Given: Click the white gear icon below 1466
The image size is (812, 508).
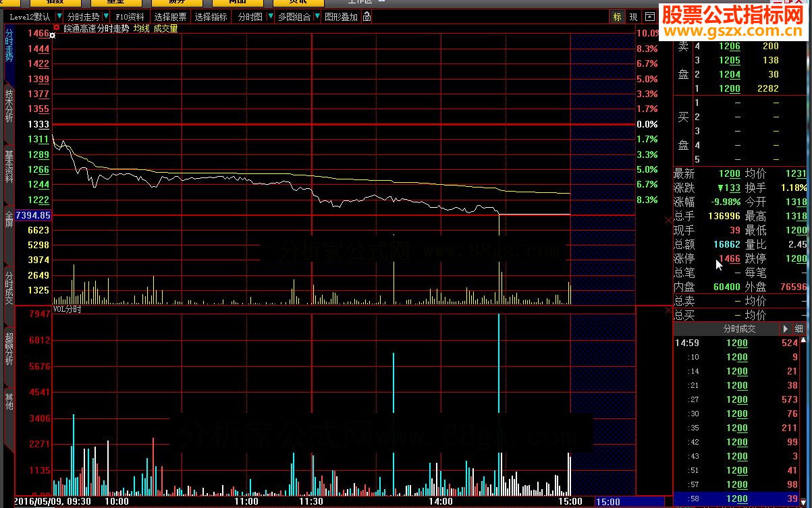Looking at the screenshot, I should click(53, 35).
